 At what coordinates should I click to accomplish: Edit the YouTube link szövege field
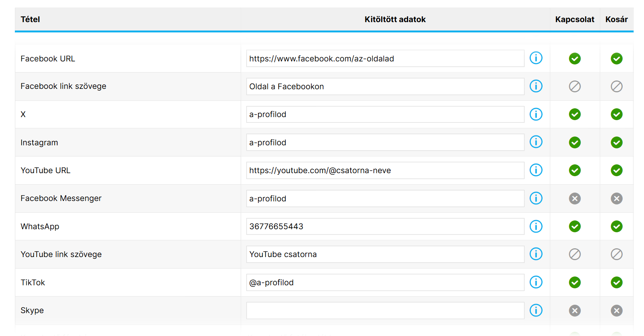(x=385, y=254)
